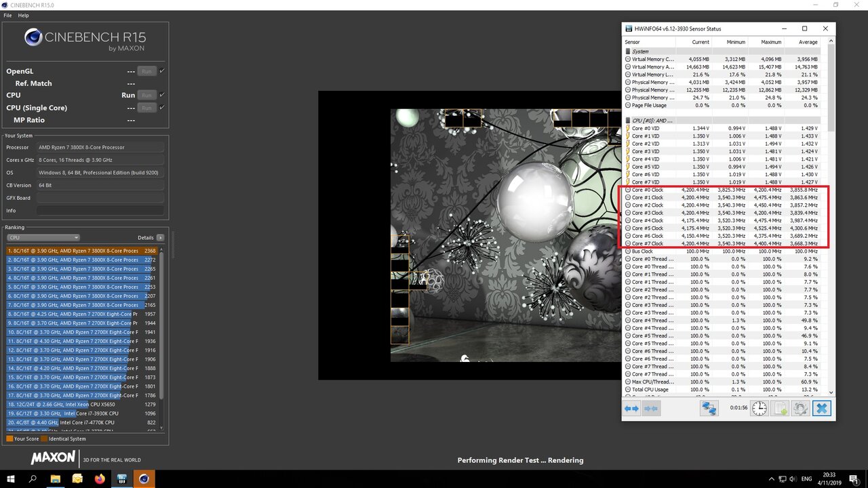Open the File menu in Cinebench
868x488 pixels.
(x=8, y=15)
